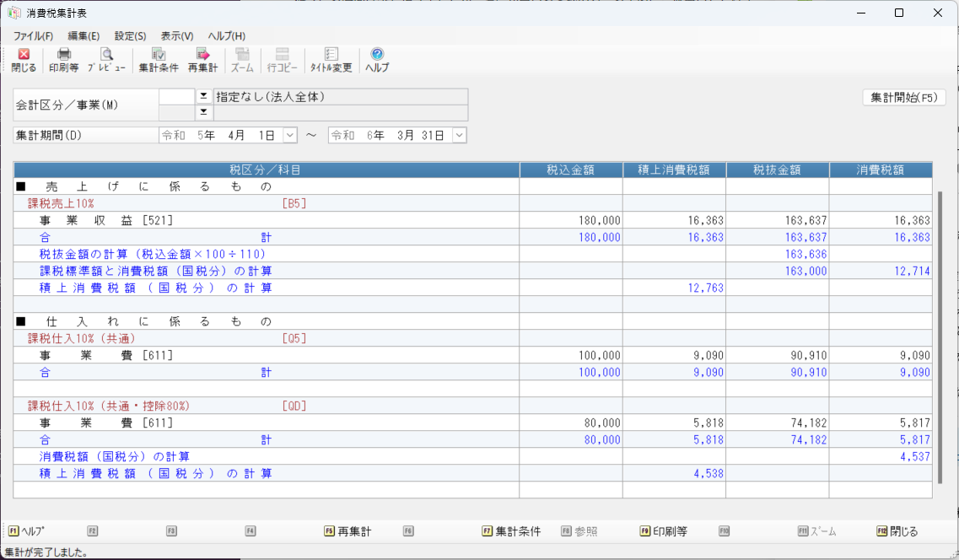Open 印刷等 print options from the toolbar

coord(63,60)
